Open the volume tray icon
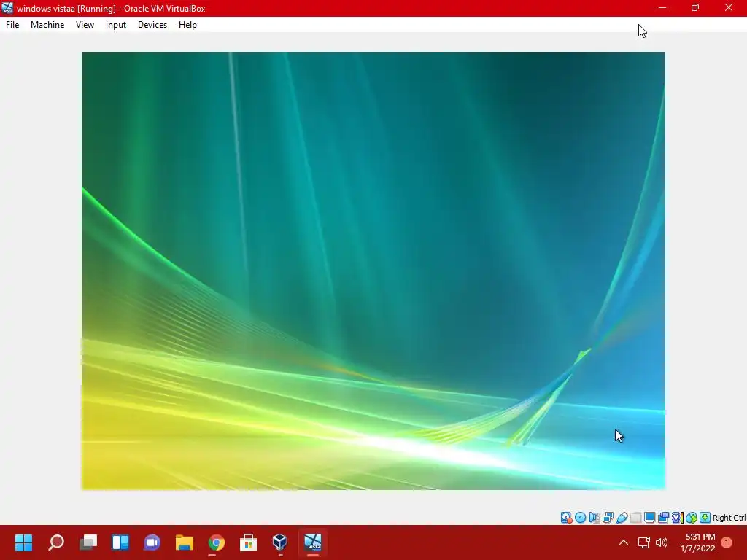The height and width of the screenshot is (560, 747). coord(662,542)
